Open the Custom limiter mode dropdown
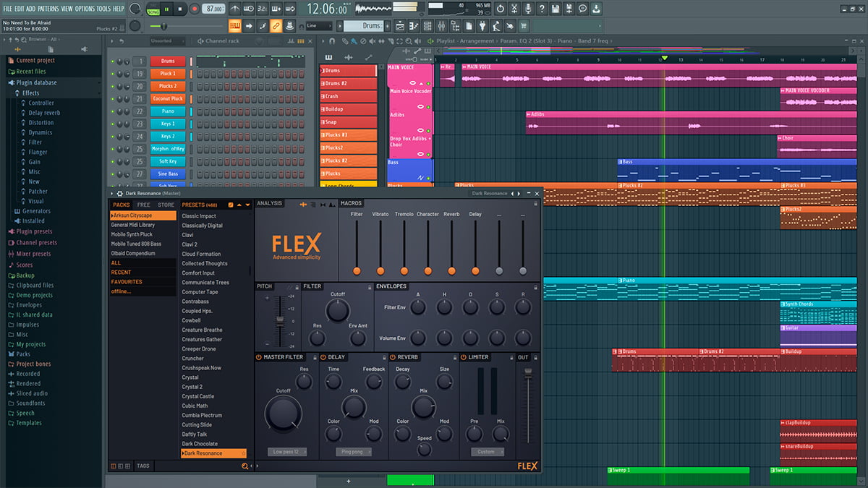 tap(487, 452)
